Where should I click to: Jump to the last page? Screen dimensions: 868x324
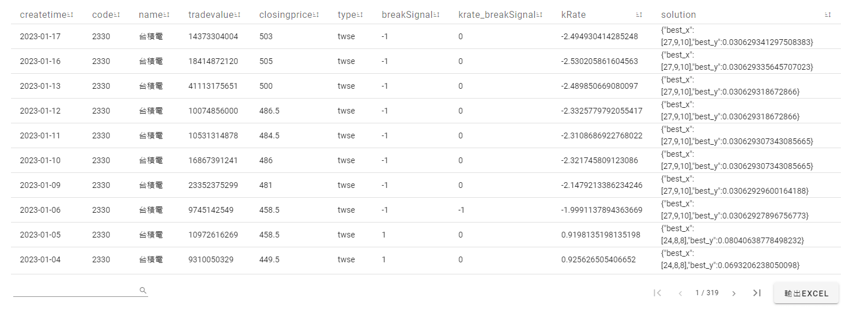757,293
